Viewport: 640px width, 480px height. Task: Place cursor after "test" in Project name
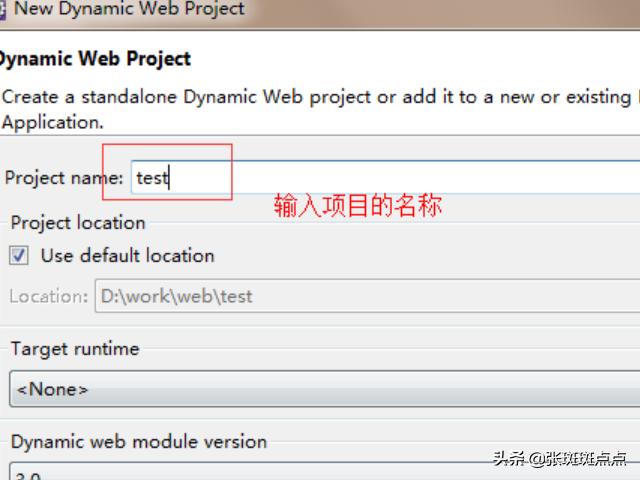tap(169, 178)
